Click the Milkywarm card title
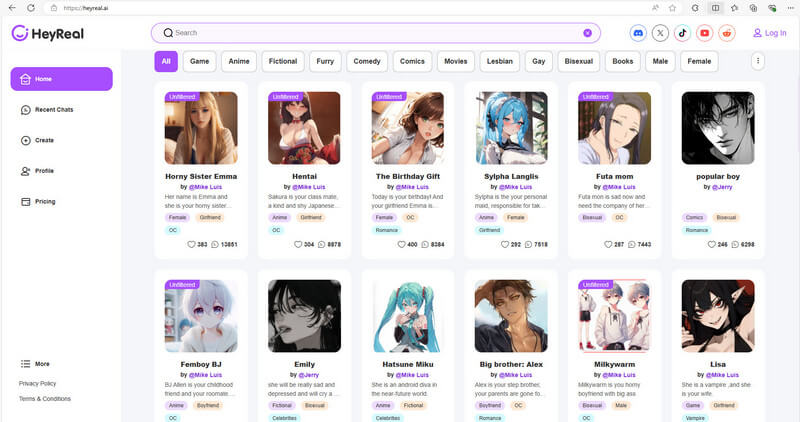This screenshot has height=422, width=800. pyautogui.click(x=614, y=364)
